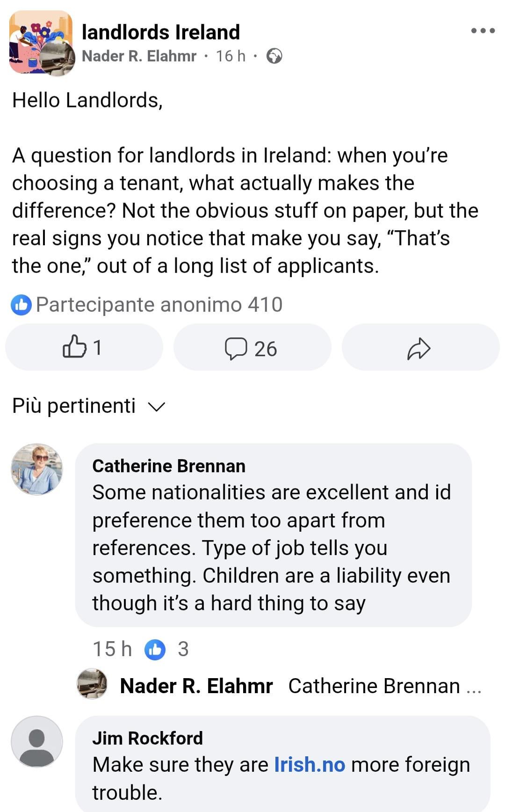Image resolution: width=505 pixels, height=812 pixels.
Task: Expand the Più pertinenti sort dropdown
Action: point(74,406)
